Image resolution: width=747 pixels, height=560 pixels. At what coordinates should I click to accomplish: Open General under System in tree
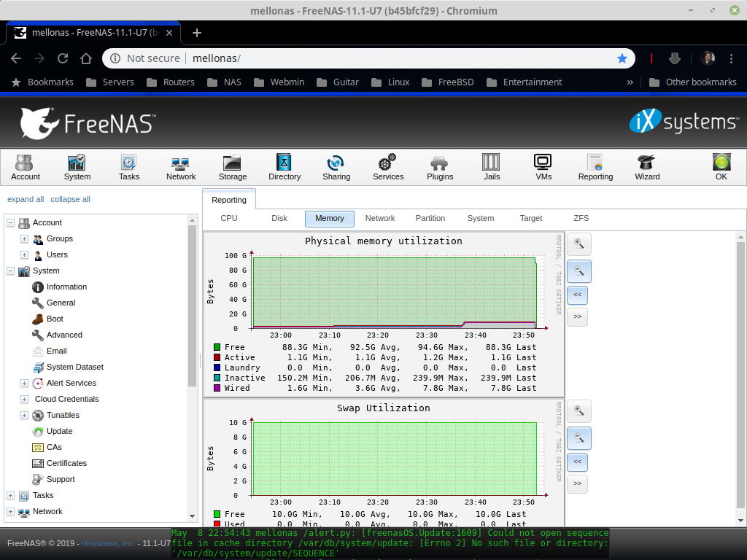(61, 303)
